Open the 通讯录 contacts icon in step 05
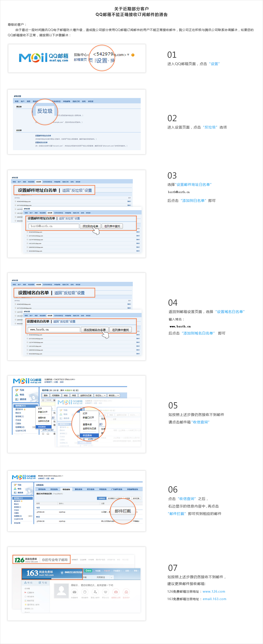This screenshot has height=644, width=263. pos(17,399)
